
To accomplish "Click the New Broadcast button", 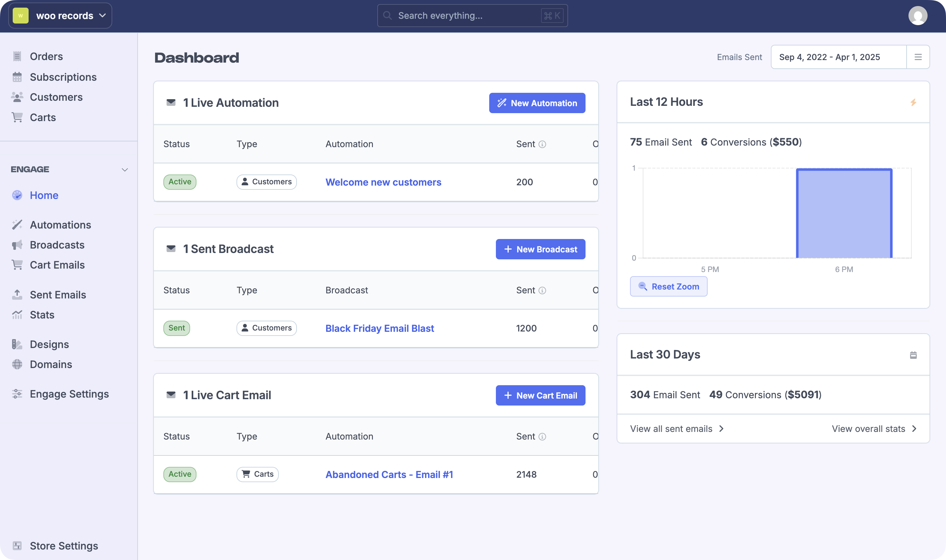I will pos(540,249).
